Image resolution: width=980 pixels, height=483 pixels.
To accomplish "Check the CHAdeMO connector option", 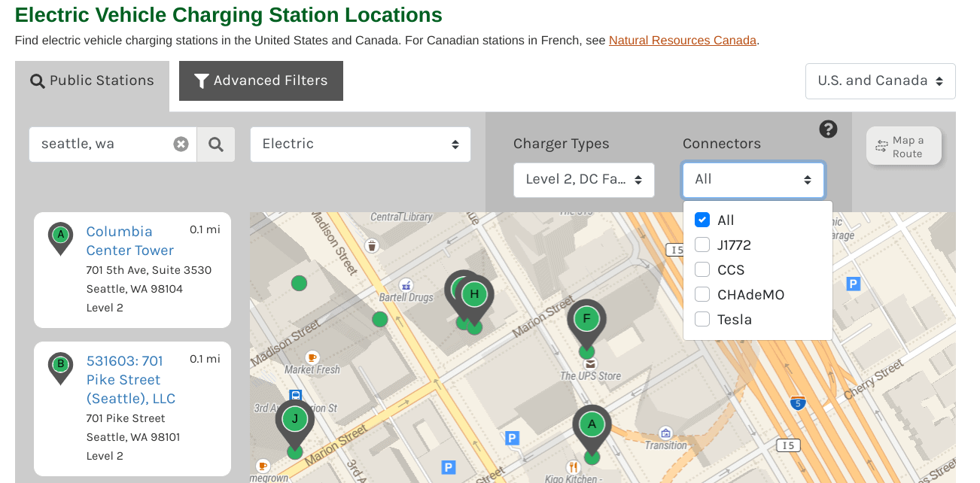I will pyautogui.click(x=702, y=294).
